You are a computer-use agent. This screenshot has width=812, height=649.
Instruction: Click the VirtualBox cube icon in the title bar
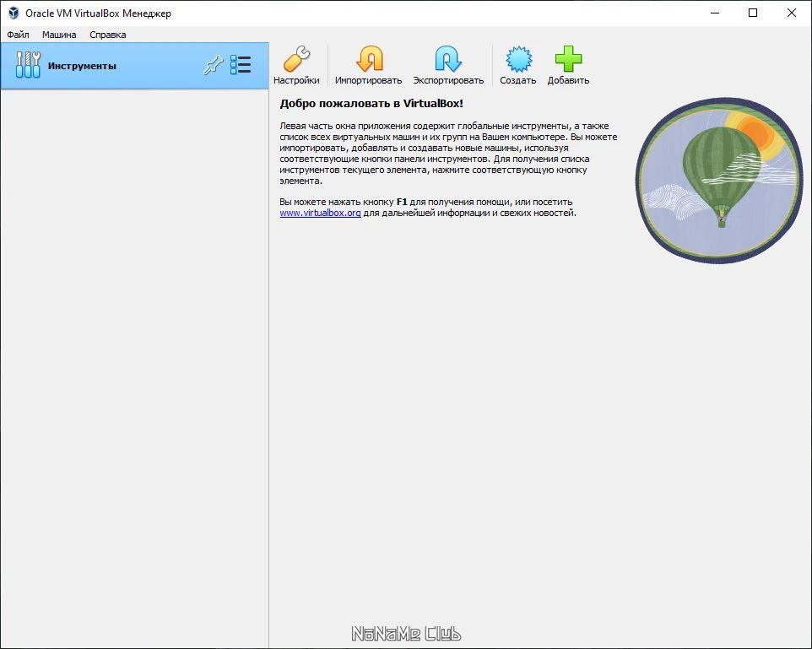point(13,13)
